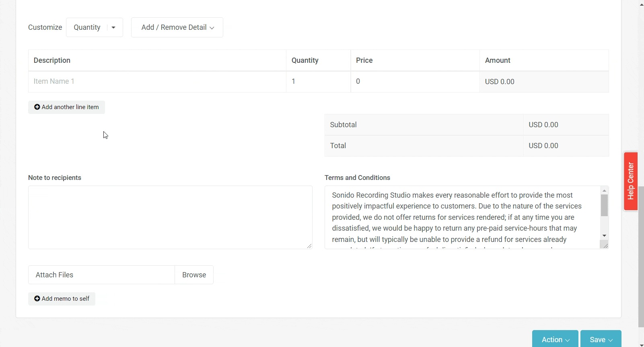This screenshot has width=644, height=347.
Task: Click the plus icon on Add another line item
Action: click(37, 107)
